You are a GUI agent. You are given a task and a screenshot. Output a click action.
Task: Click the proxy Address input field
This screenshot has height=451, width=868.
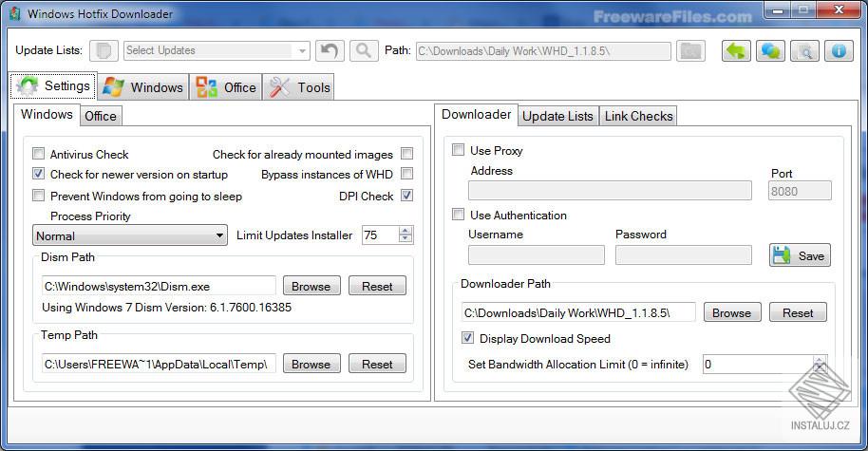pyautogui.click(x=610, y=191)
